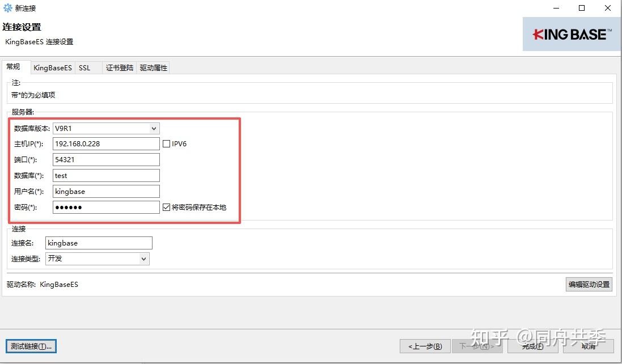Click the KING BASE logo
This screenshot has width=622, height=364.
pos(571,33)
